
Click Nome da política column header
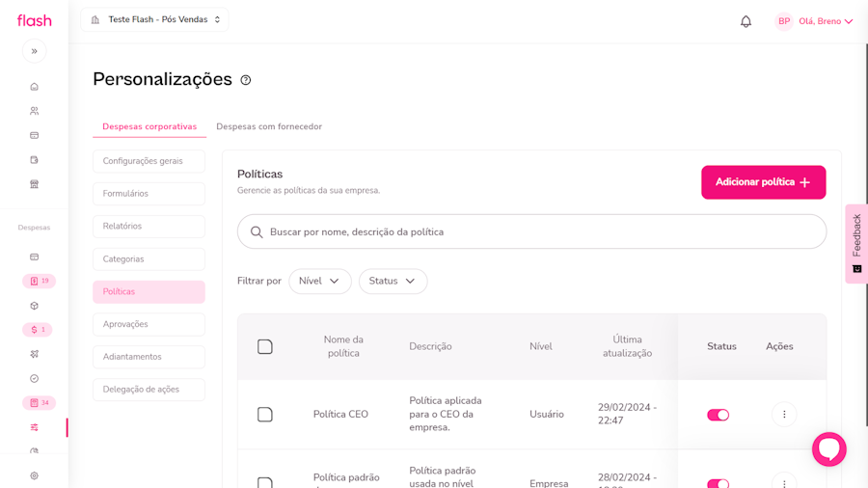(343, 346)
